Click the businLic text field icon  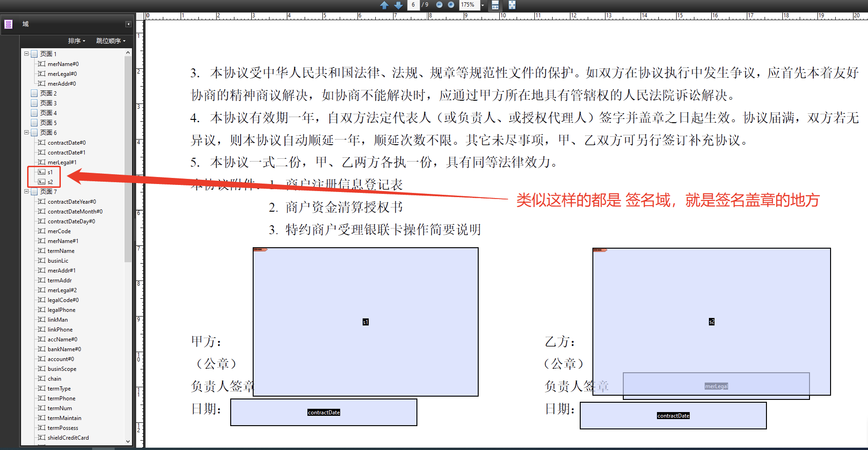click(42, 261)
